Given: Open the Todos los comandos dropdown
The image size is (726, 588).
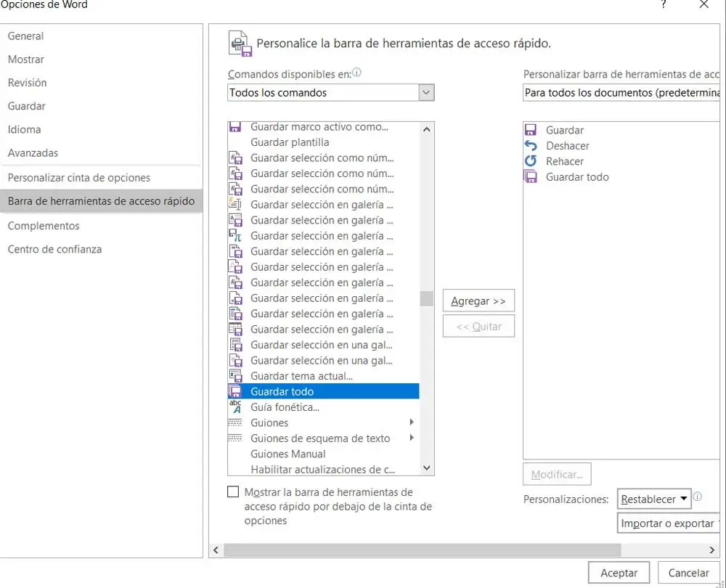Looking at the screenshot, I should [426, 93].
